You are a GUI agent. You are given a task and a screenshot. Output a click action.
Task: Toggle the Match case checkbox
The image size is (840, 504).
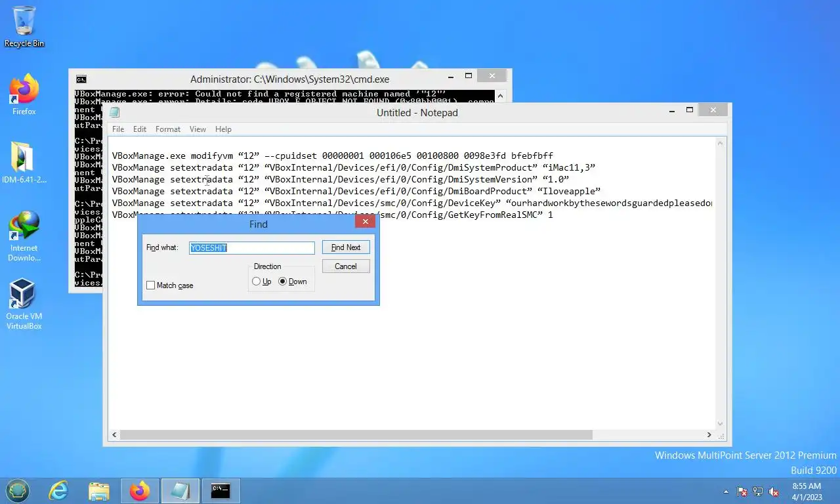150,285
